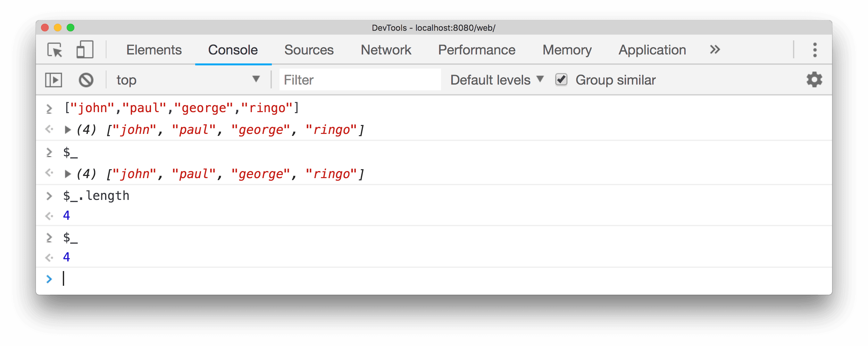Screen dimensions: 868x346
Task: Click the more options vertical dots icon
Action: click(814, 50)
